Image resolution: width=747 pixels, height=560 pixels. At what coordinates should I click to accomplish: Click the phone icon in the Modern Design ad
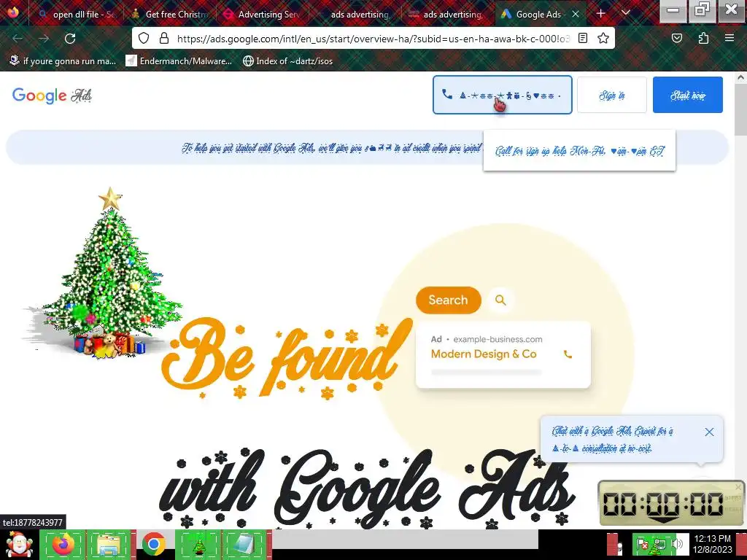(x=568, y=354)
